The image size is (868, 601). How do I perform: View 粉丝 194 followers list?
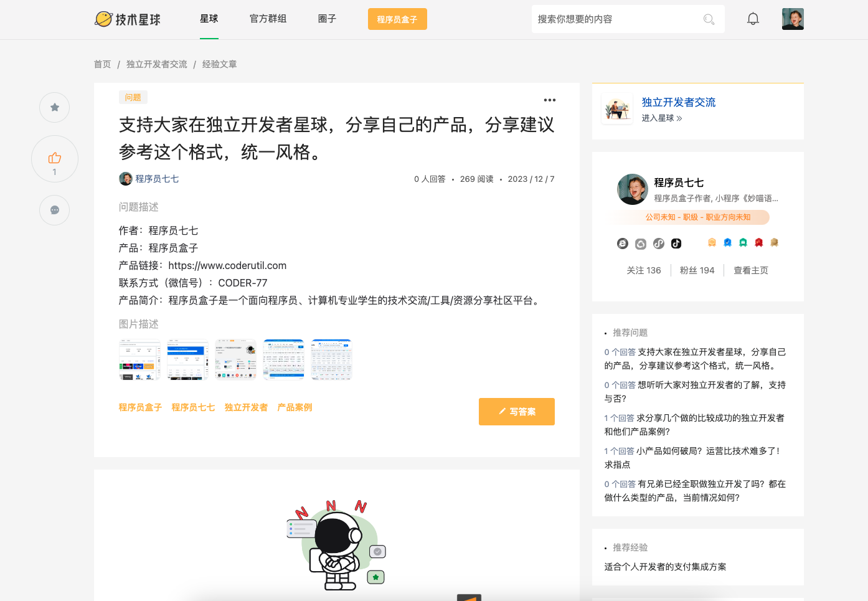tap(697, 270)
